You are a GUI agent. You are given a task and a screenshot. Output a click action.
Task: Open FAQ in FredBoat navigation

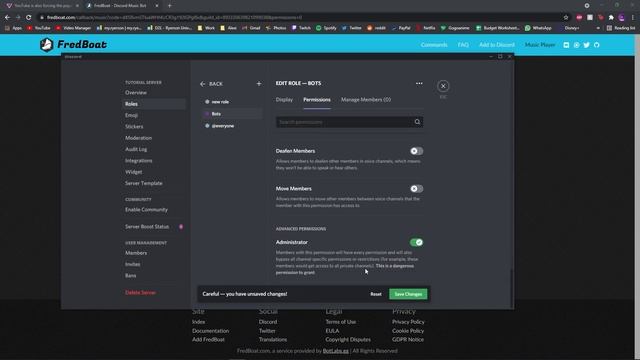point(463,45)
